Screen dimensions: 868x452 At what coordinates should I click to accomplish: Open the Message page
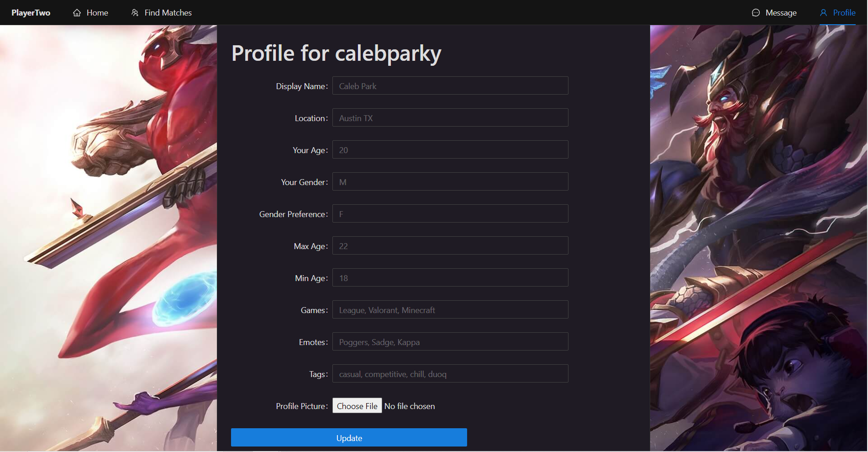pos(774,13)
